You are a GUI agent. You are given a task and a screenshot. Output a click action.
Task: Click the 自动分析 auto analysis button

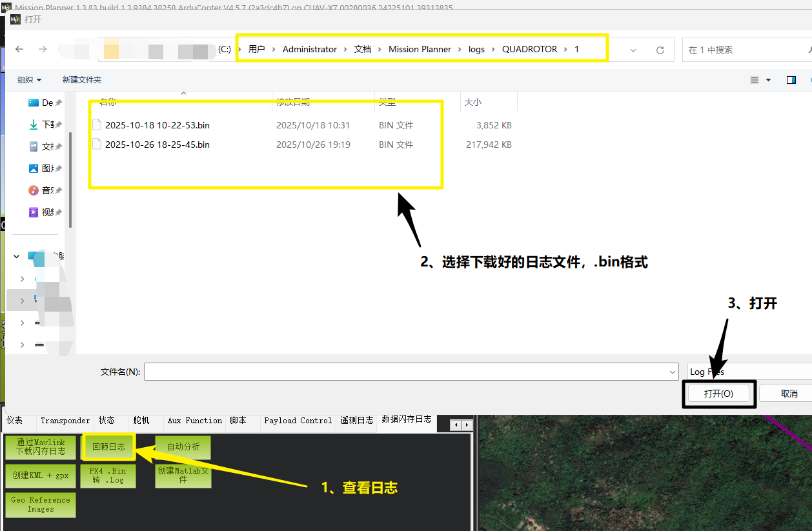point(183,446)
